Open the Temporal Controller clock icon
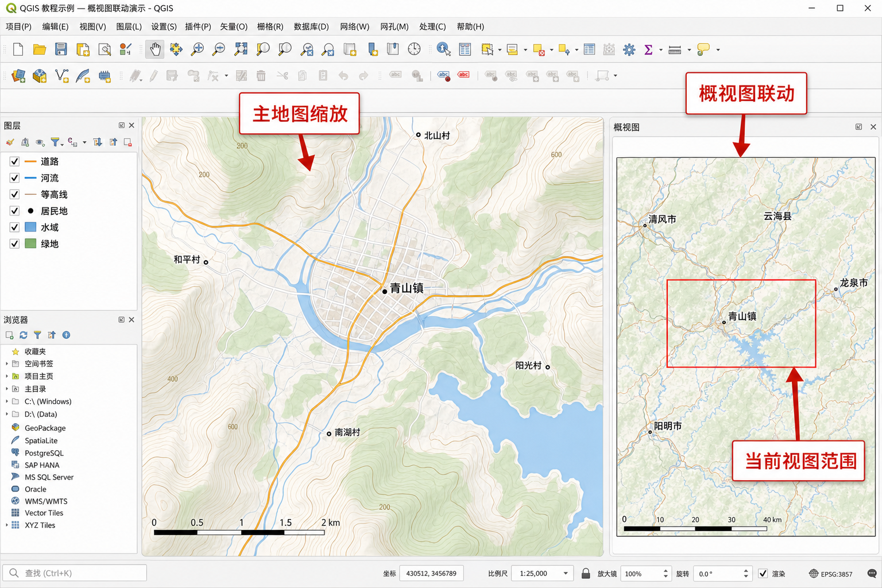This screenshot has width=882, height=588. pyautogui.click(x=414, y=49)
